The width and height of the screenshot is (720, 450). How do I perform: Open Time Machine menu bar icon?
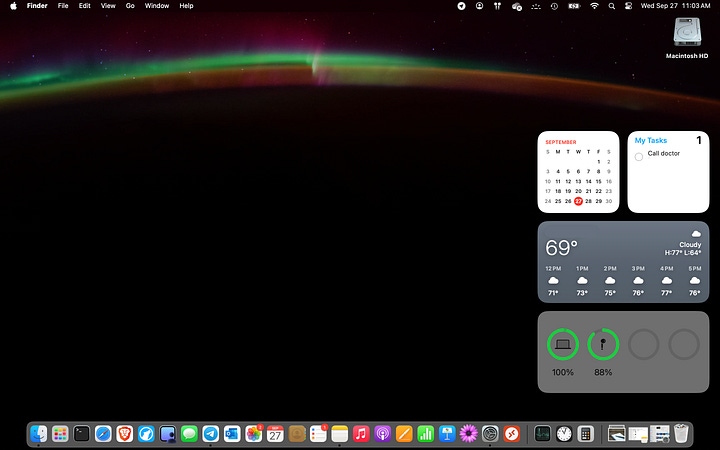click(554, 6)
